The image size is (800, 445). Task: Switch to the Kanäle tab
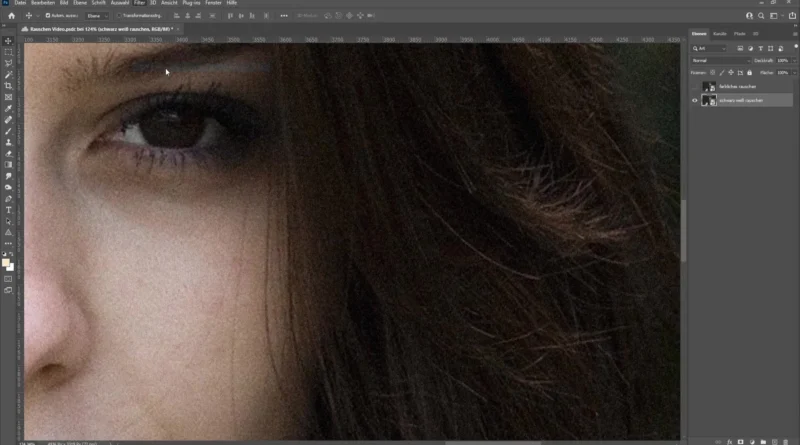pos(720,34)
